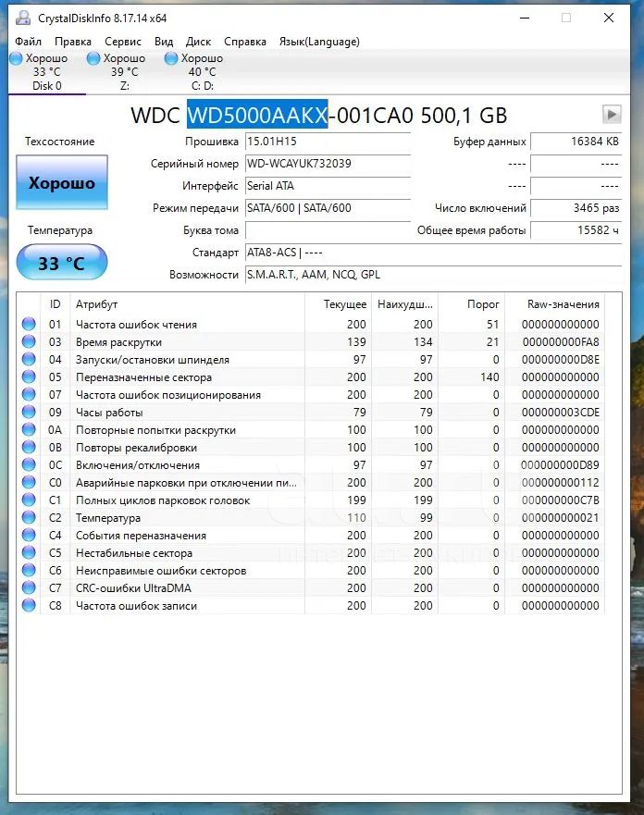Switch to the Z: drive tab
Image resolution: width=644 pixels, height=815 pixels.
(x=124, y=72)
